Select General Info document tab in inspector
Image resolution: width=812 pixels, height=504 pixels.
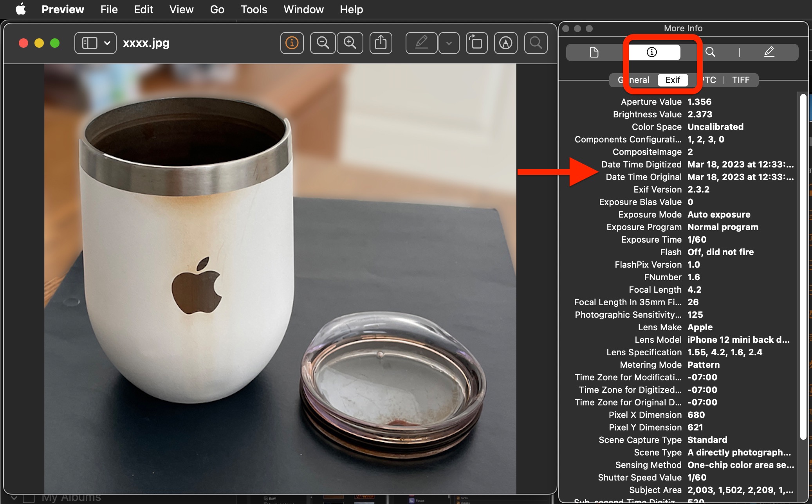click(x=594, y=52)
